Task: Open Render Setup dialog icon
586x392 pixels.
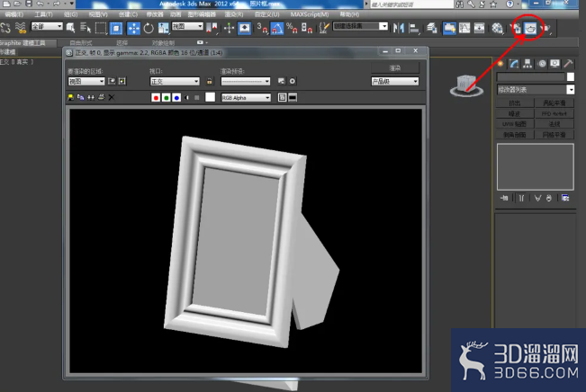Action: (516, 28)
